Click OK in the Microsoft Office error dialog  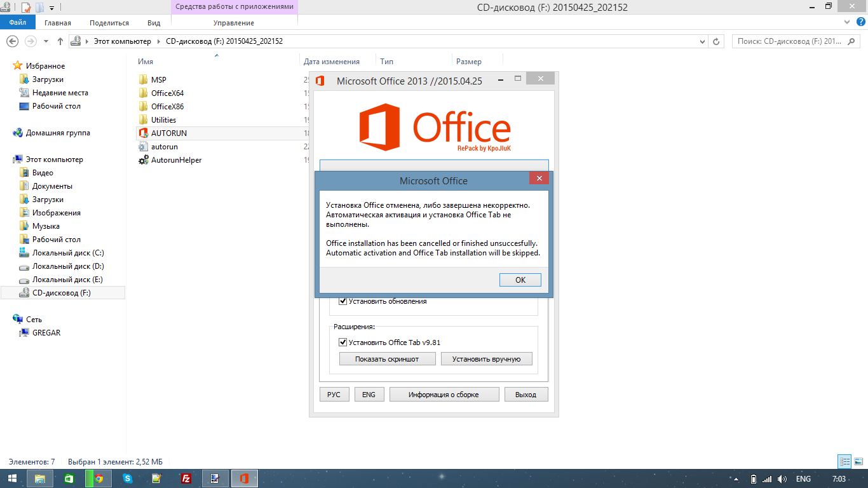(520, 280)
